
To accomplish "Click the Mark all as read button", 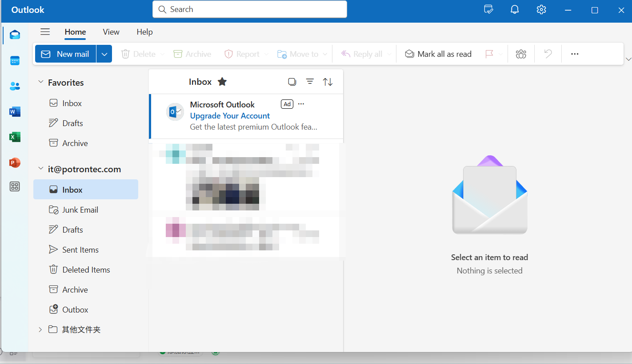I will click(x=438, y=54).
